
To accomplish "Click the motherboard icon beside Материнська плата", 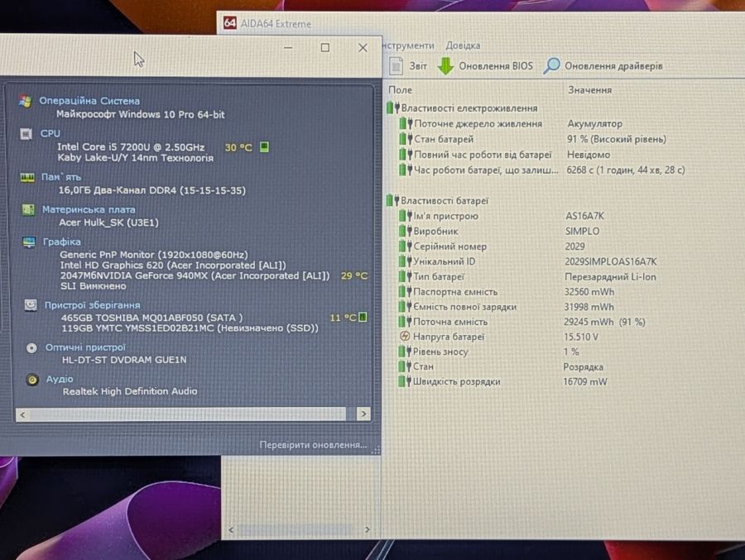I will point(28,209).
